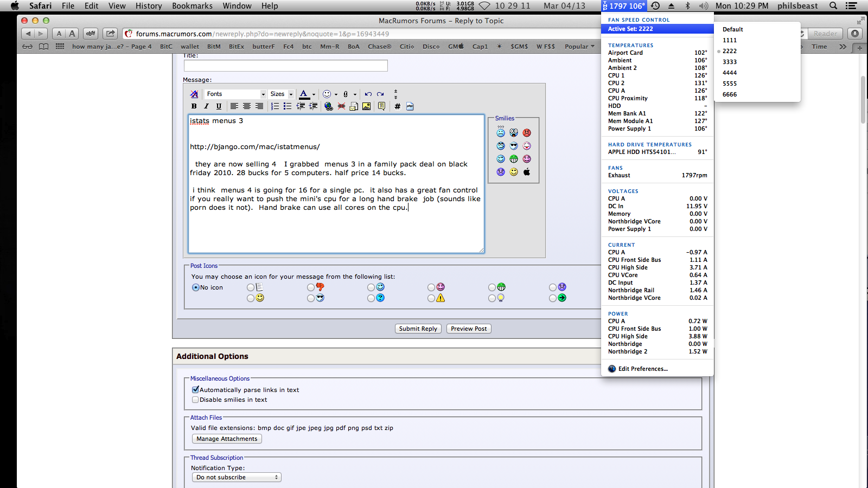The width and height of the screenshot is (868, 488).
Task: Insert the Apple logo smilie
Action: click(x=527, y=172)
